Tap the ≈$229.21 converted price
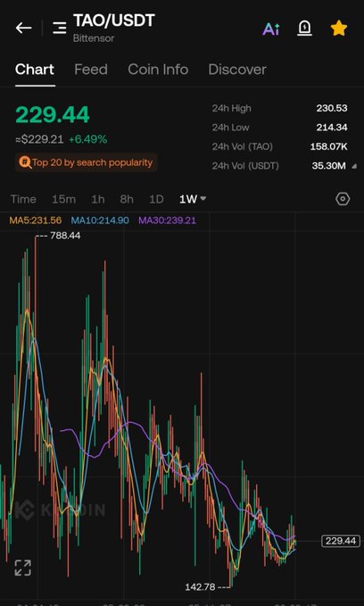This screenshot has height=606, width=364. point(39,139)
